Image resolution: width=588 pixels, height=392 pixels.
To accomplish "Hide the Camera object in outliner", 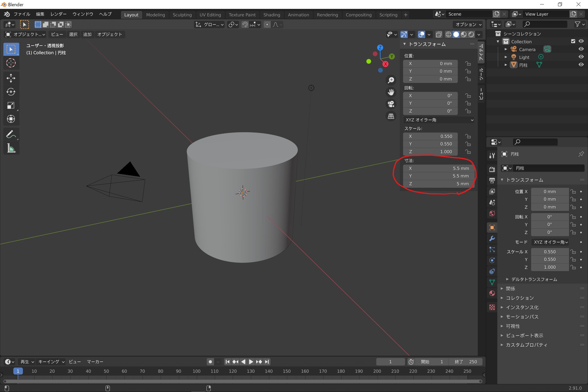I will [581, 49].
